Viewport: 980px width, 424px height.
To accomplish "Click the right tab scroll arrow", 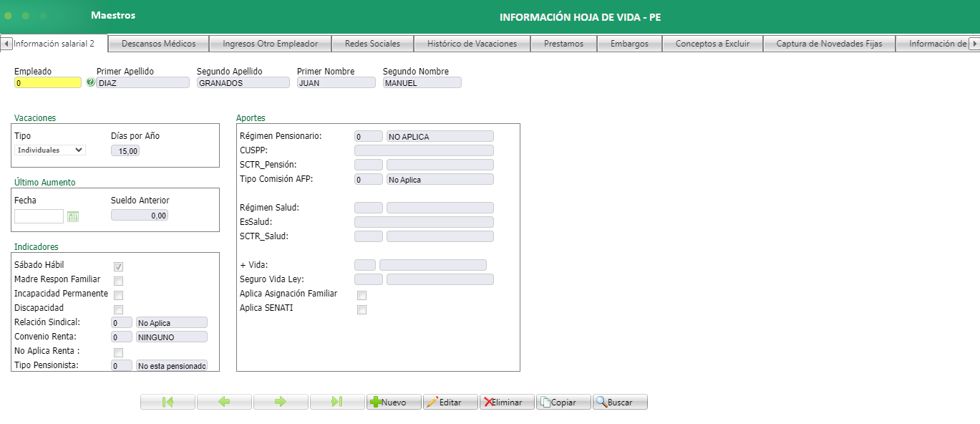I will [974, 43].
